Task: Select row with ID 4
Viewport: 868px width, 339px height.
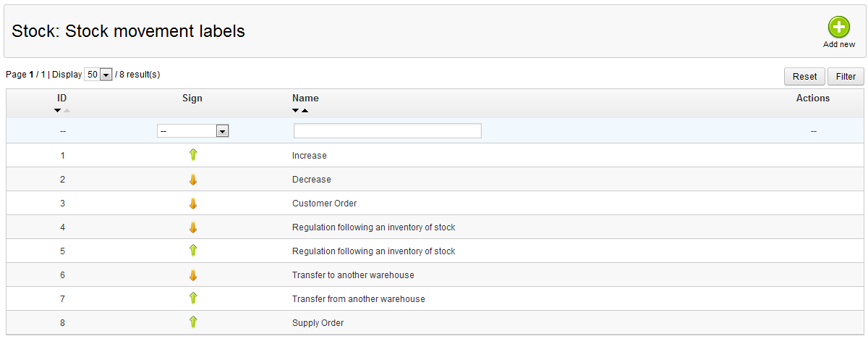Action: tap(62, 227)
